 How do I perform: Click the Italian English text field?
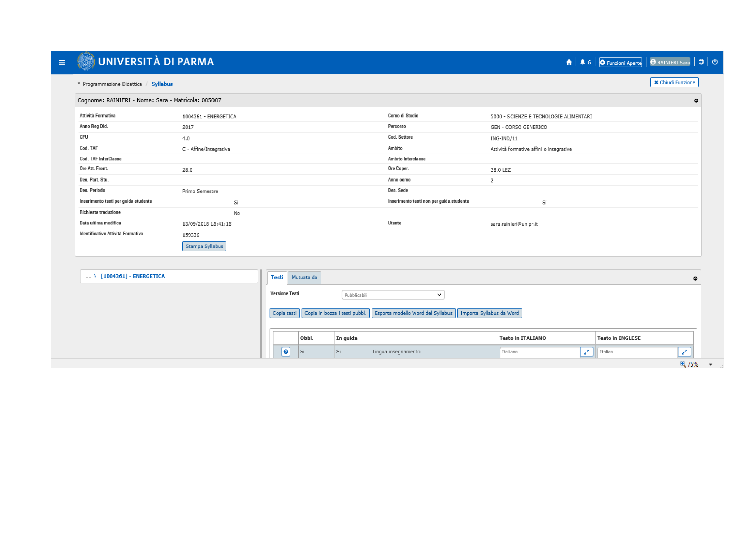[637, 352]
